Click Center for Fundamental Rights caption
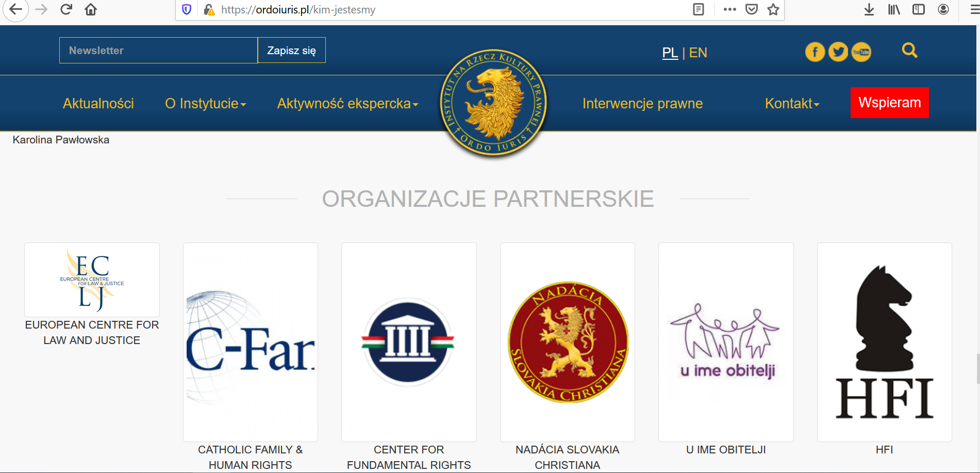This screenshot has height=473, width=980. tap(409, 458)
